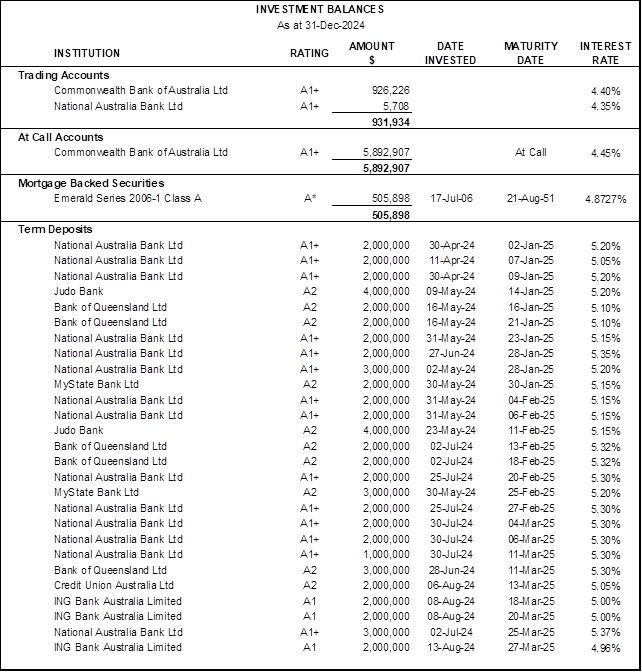Viewport: 642px width, 672px height.
Task: Click the 18-Feb-25 maturity date
Action: (531, 461)
